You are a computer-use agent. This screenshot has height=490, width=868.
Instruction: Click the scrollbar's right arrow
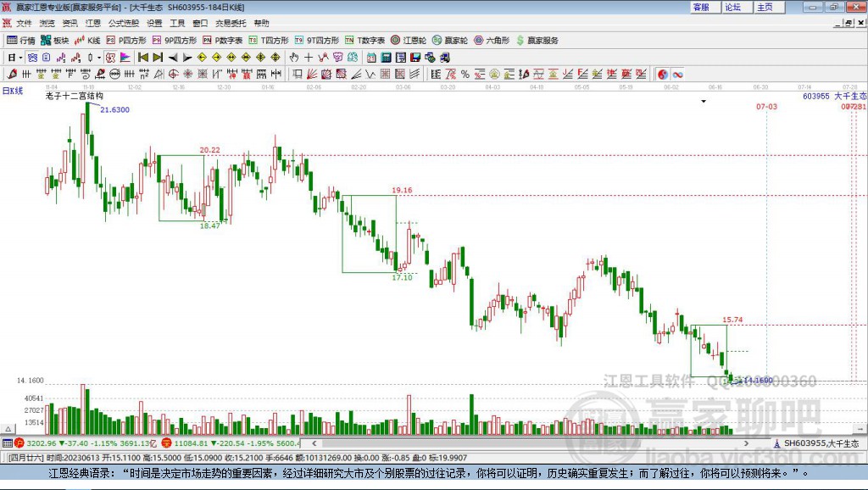[x=746, y=443]
